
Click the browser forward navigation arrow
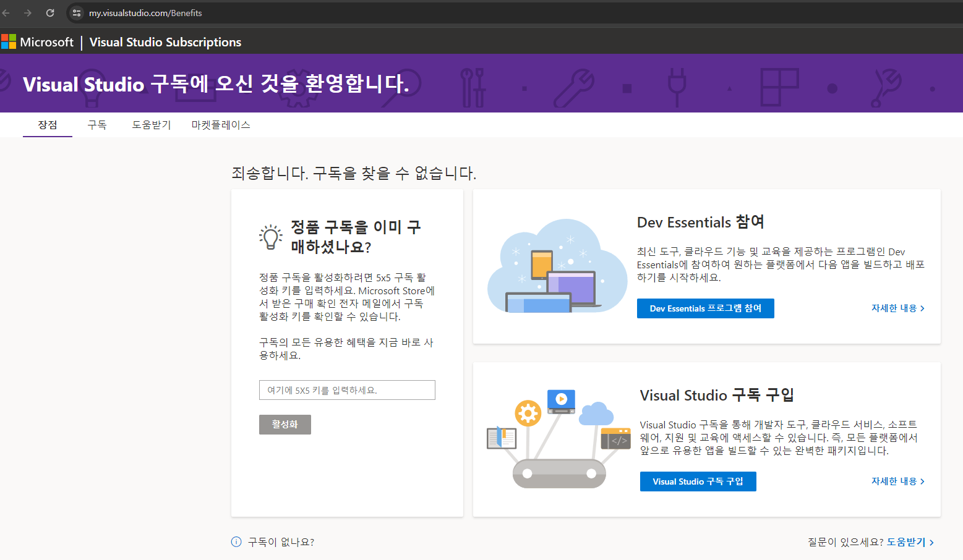(x=28, y=12)
